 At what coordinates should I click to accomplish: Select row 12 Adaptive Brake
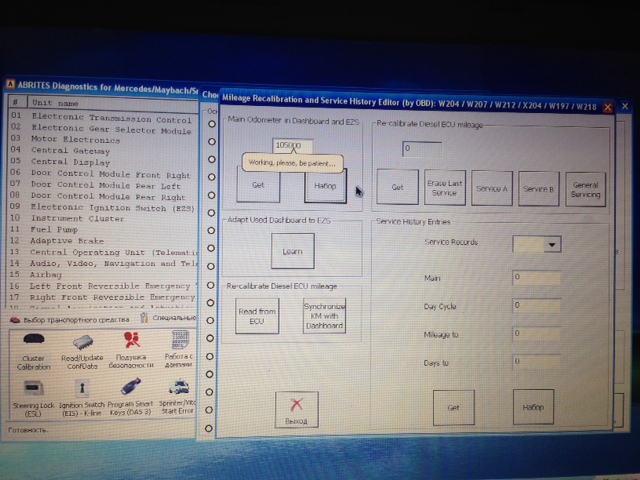(x=104, y=241)
